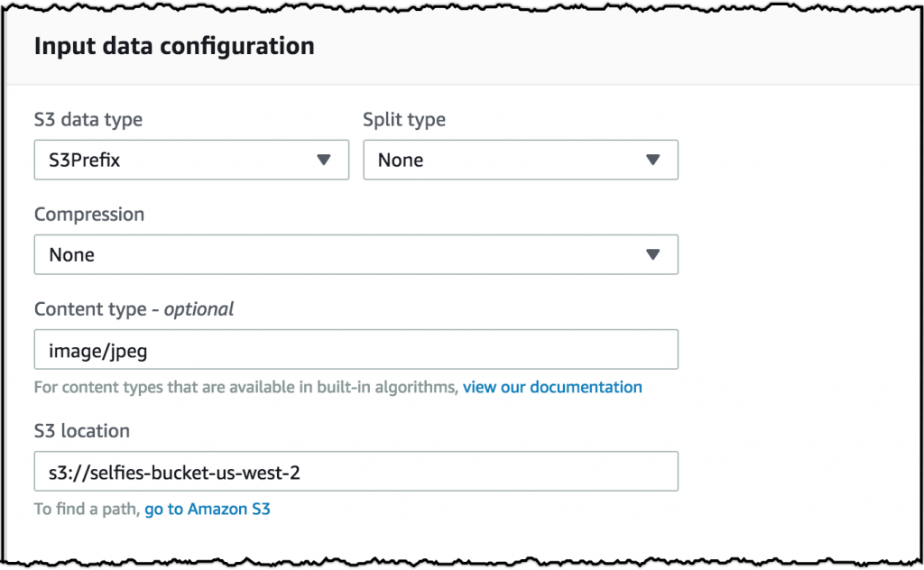
Task: Click the Compression dropdown arrow icon
Action: [x=654, y=254]
